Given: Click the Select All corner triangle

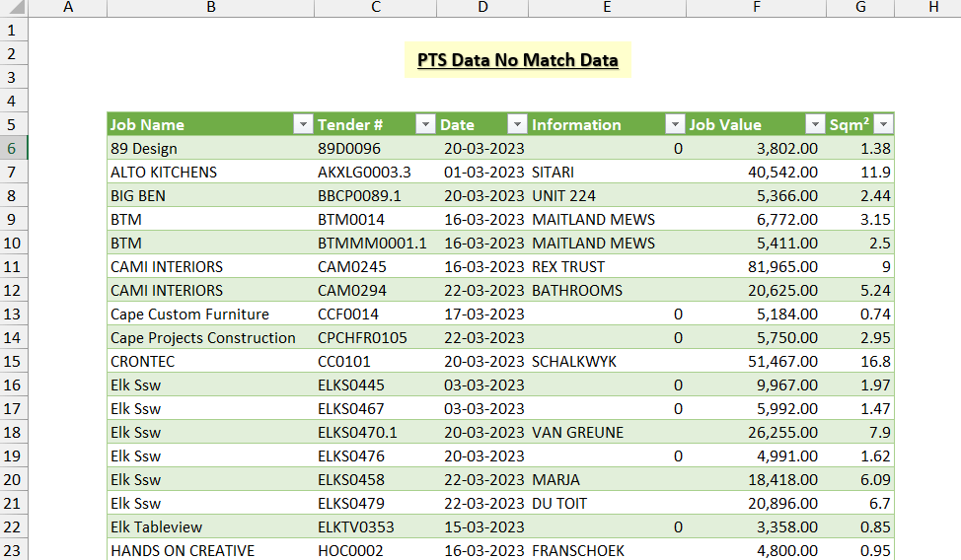Looking at the screenshot, I should click(x=15, y=7).
